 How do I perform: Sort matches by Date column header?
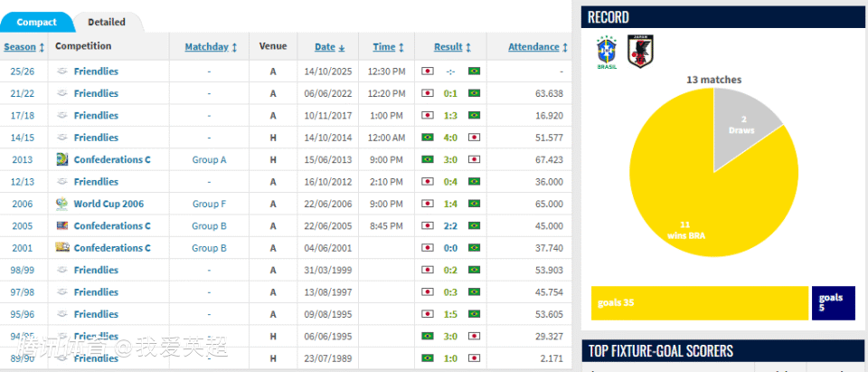329,47
